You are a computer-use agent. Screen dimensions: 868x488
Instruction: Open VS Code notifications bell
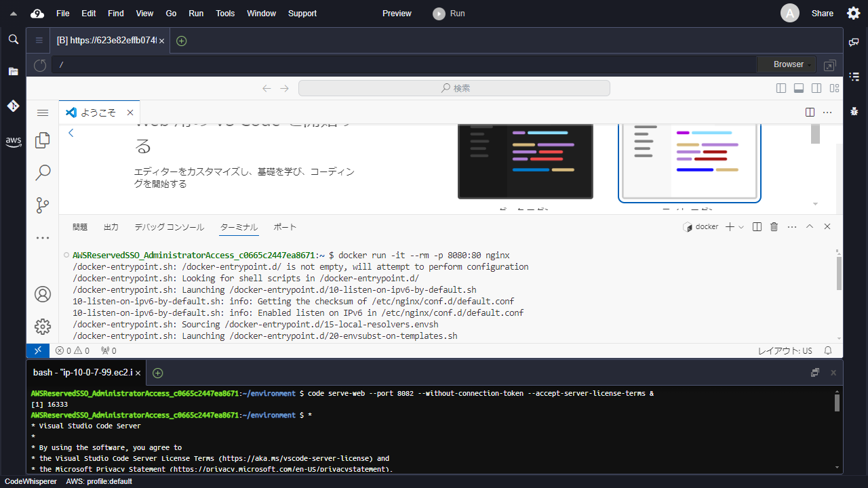[828, 351]
